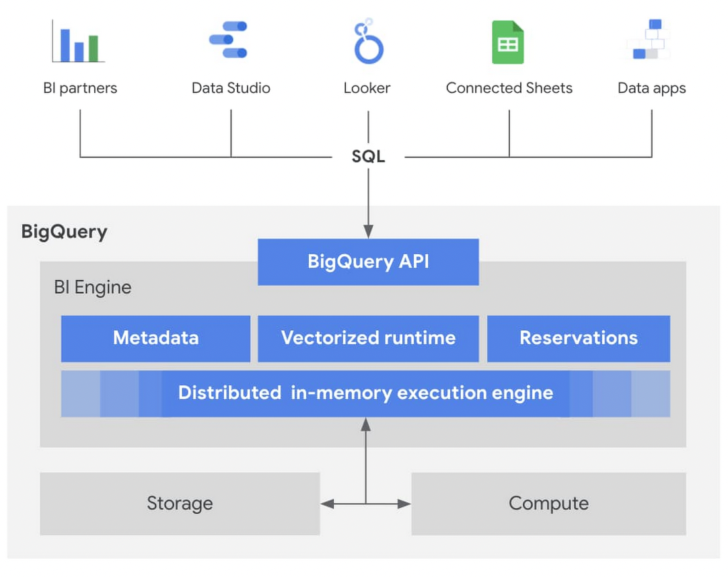Screen dimensions: 728x577
Task: Select the Data Studio label
Action: (x=231, y=87)
